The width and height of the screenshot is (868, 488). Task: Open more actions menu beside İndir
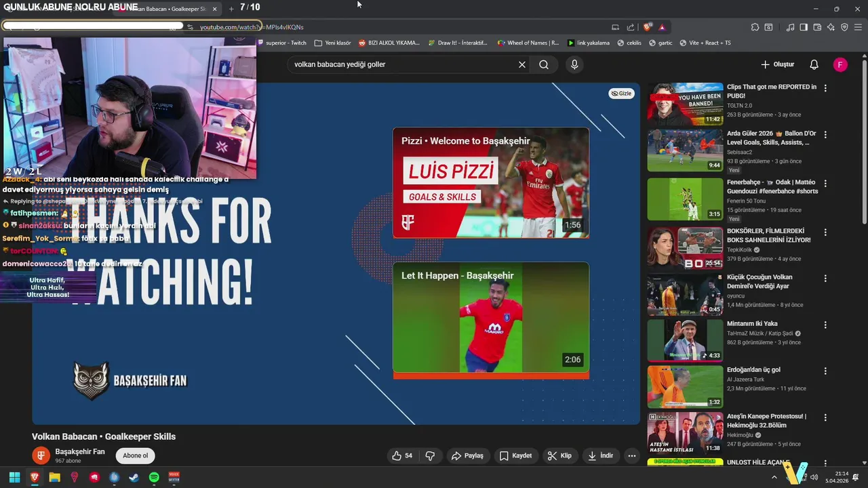coord(632,455)
